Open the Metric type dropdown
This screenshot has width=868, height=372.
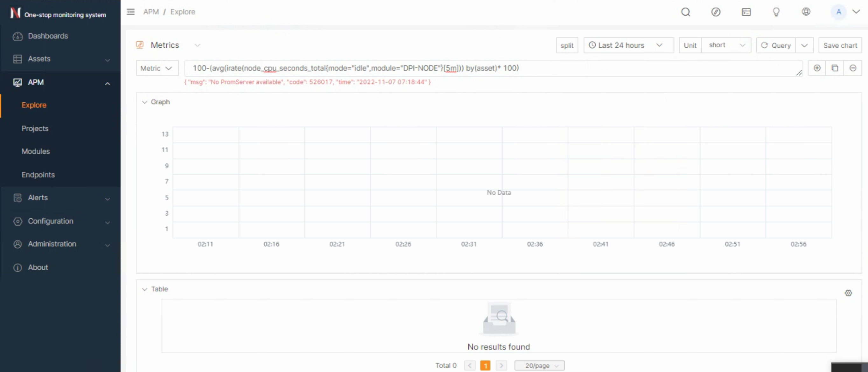157,68
